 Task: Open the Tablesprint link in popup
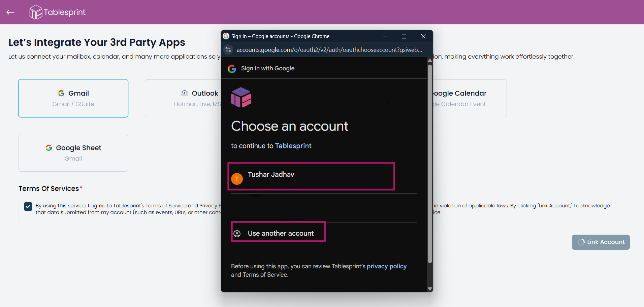tap(293, 146)
